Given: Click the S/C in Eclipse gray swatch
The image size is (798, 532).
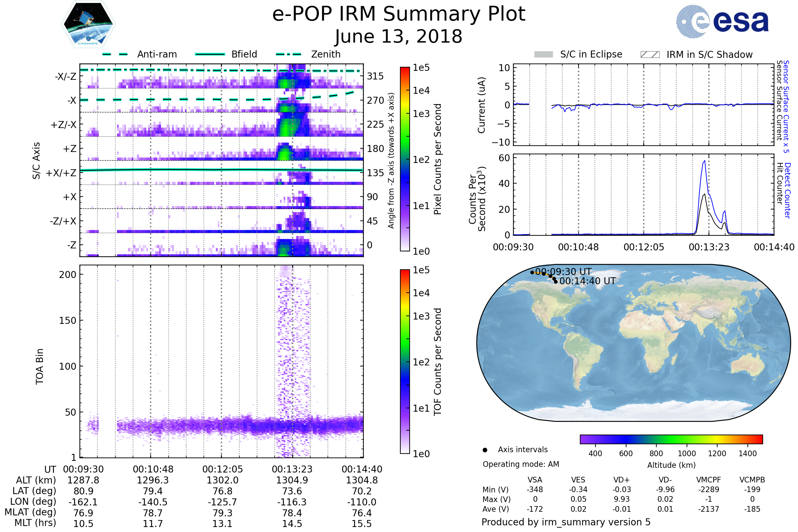Looking at the screenshot, I should point(543,55).
